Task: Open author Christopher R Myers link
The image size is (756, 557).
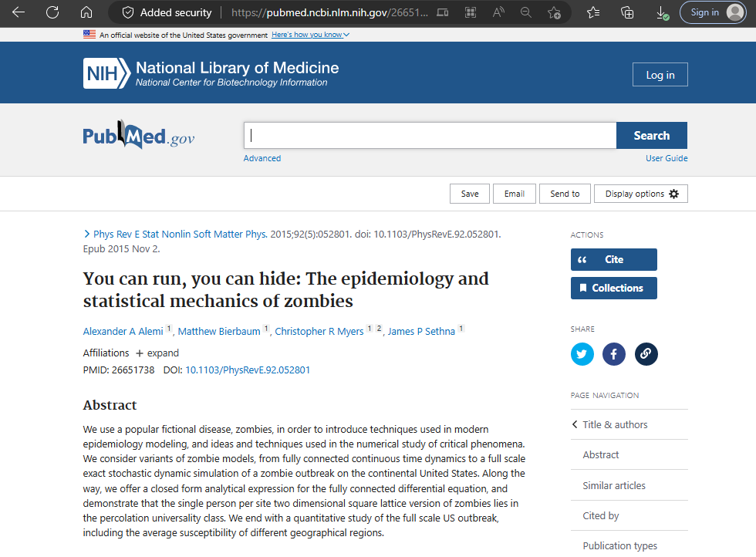Action: 319,331
